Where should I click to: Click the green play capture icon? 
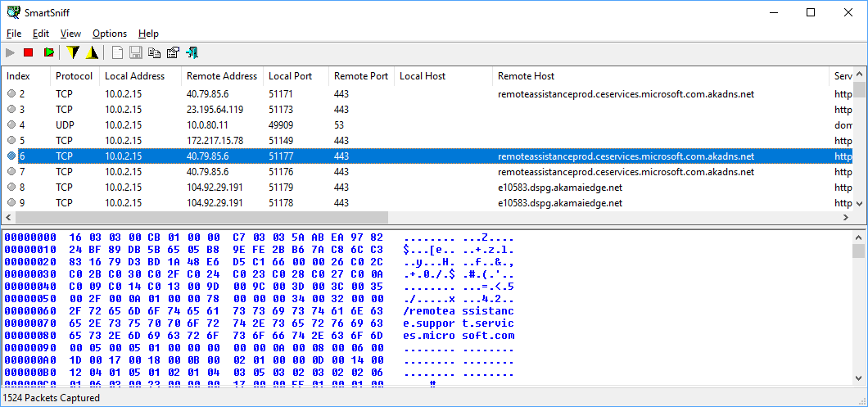[x=49, y=53]
